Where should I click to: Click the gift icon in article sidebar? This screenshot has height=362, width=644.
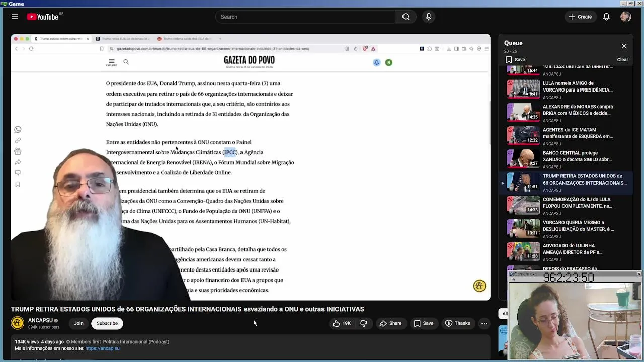tap(18, 151)
